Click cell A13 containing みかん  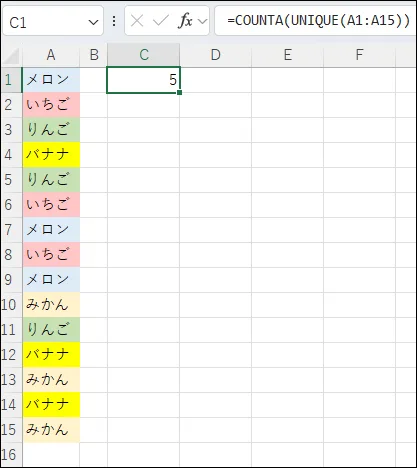[51, 380]
